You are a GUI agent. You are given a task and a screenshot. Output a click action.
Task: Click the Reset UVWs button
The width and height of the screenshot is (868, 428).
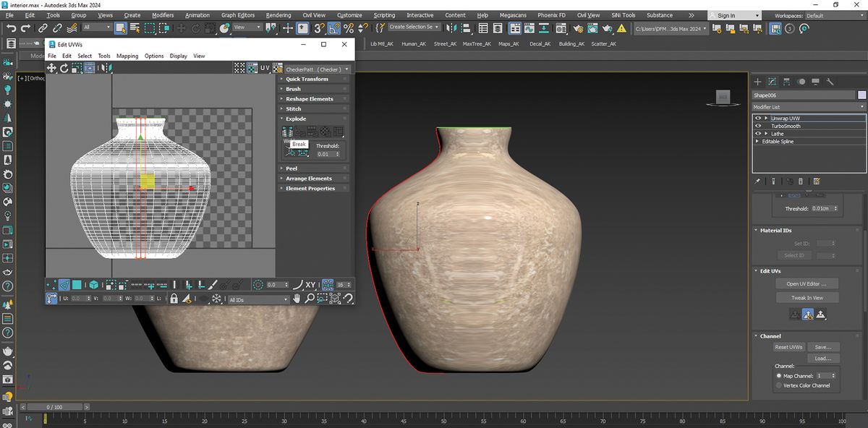788,347
